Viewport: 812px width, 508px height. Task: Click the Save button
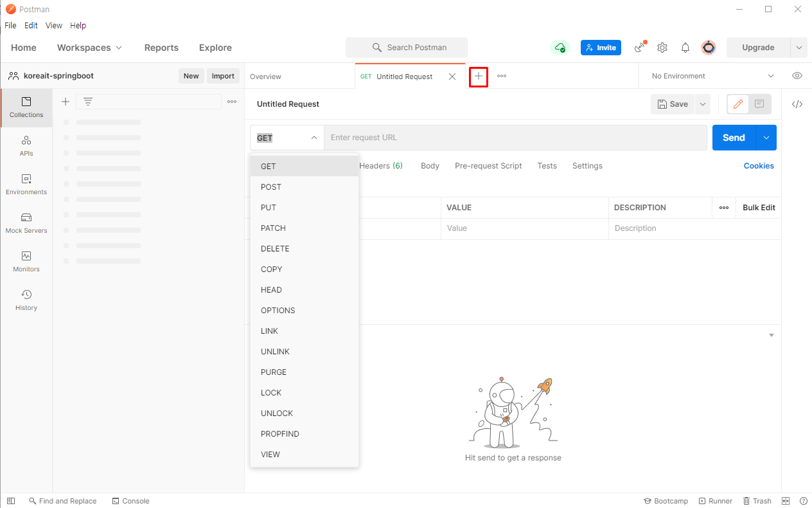pyautogui.click(x=673, y=104)
